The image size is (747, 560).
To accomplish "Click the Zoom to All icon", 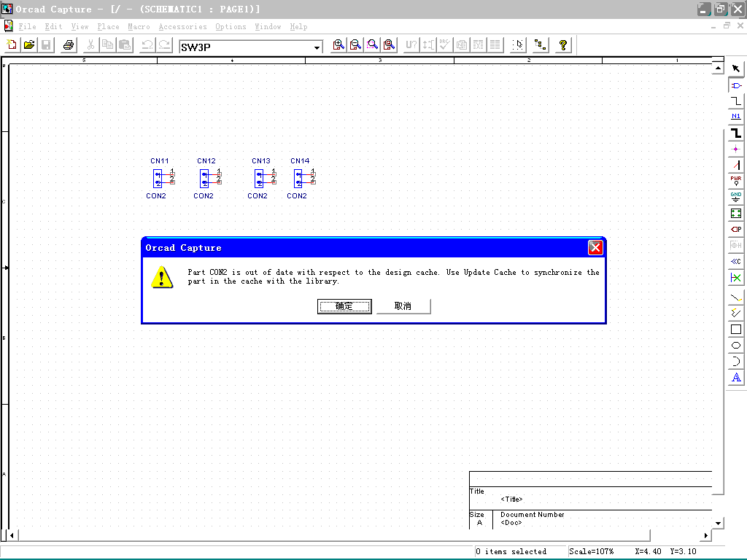I will [x=390, y=45].
